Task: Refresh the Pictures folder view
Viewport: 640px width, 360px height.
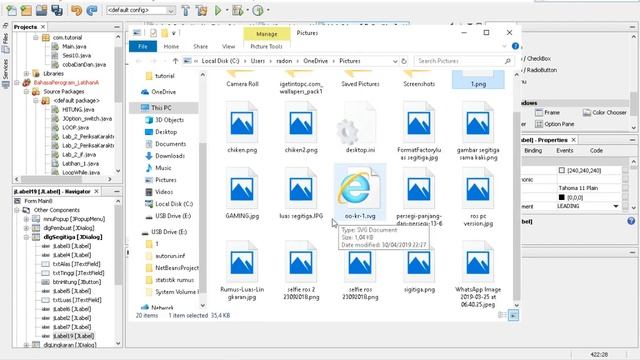Action: point(404,61)
